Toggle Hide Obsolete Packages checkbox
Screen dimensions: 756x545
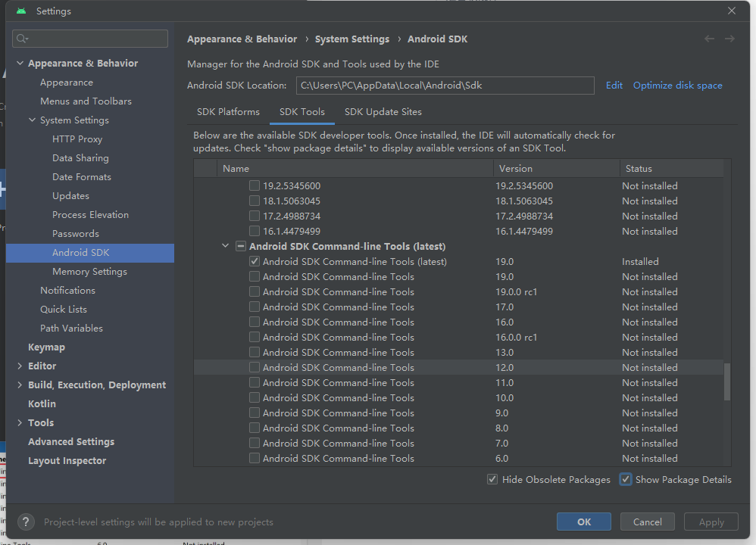pos(492,479)
